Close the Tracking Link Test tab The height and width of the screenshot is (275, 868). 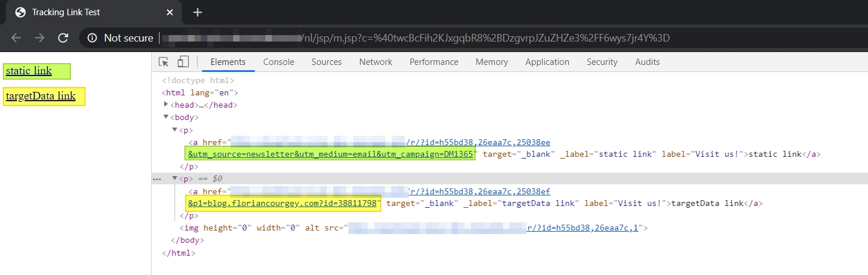(x=170, y=12)
